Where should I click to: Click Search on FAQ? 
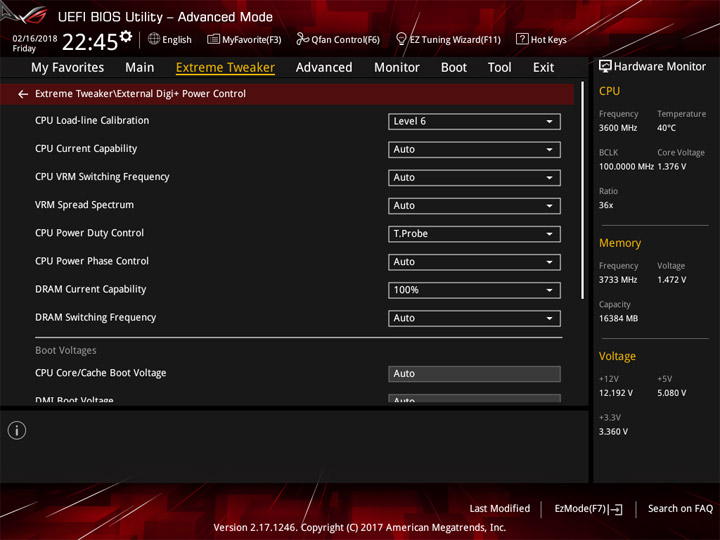[x=680, y=508]
